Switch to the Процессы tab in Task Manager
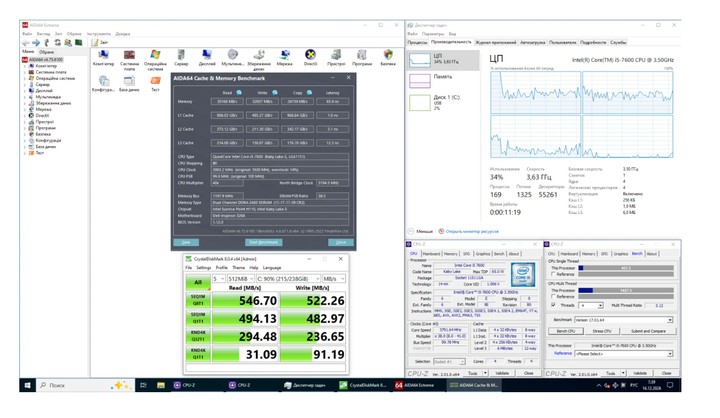 click(417, 42)
